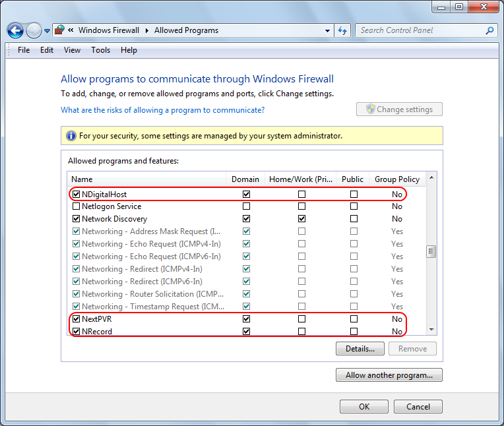The width and height of the screenshot is (504, 426).
Task: Go back with the blue Back arrow
Action: tap(15, 31)
